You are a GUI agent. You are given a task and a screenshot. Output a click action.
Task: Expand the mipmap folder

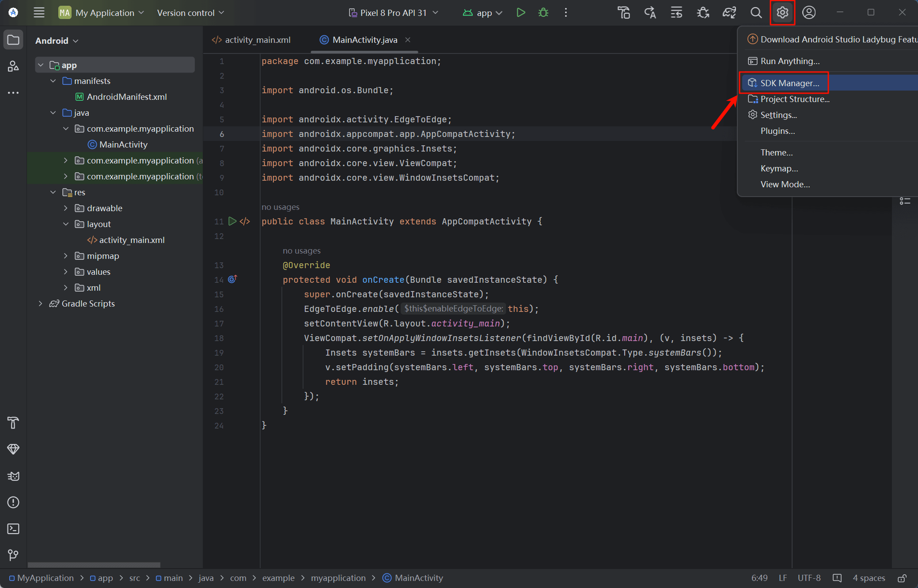tap(66, 256)
